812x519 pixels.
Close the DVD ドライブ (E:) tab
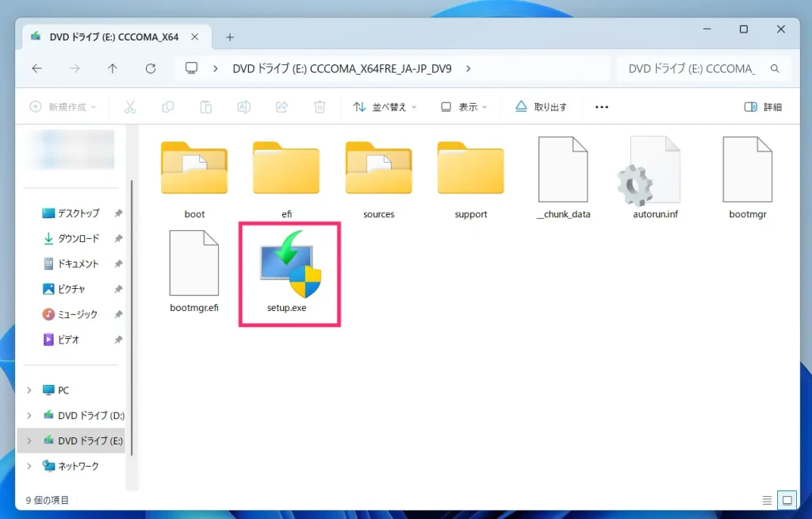195,37
